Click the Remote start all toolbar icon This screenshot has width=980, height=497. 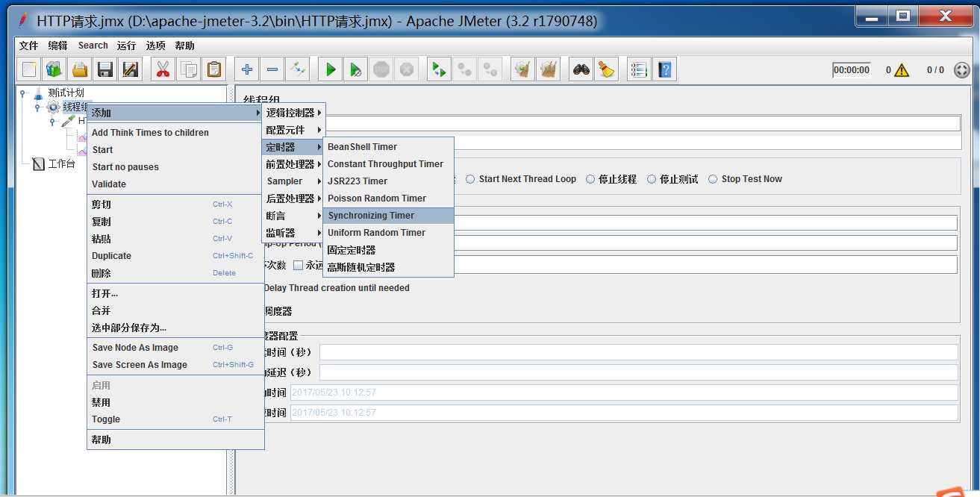coord(439,70)
